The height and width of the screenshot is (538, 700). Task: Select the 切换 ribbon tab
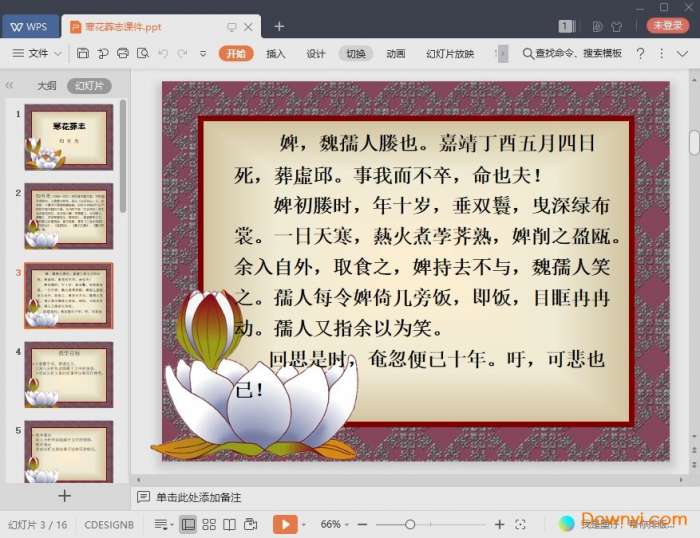point(356,54)
